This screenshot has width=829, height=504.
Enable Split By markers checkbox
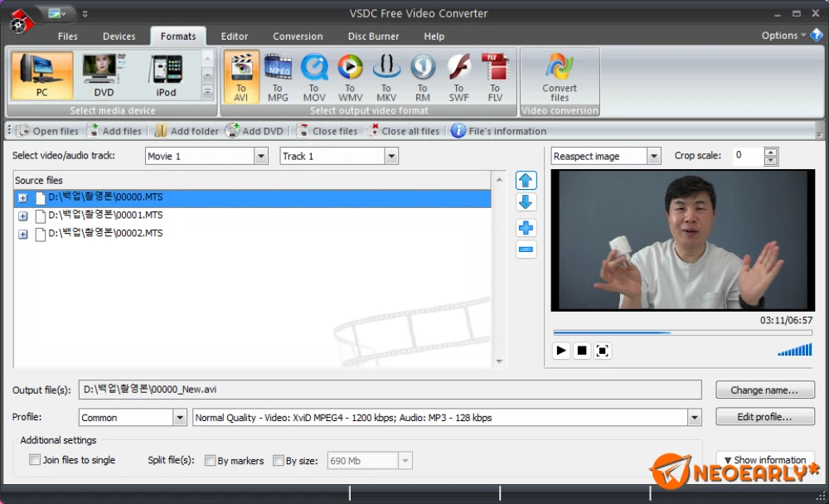pos(211,460)
